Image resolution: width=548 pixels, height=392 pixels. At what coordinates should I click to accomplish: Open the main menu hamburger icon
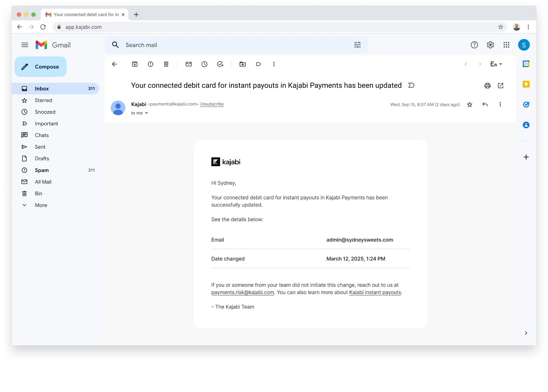[x=25, y=45]
